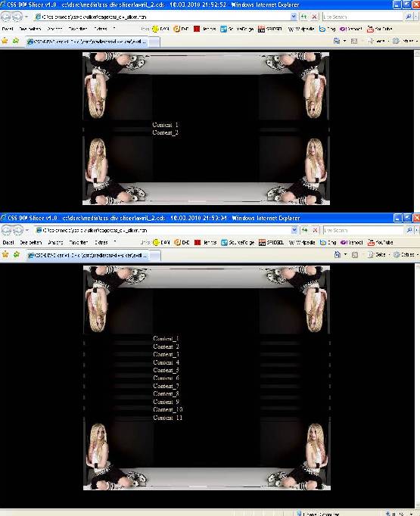This screenshot has height=516, width=420.
Task: Open Favorites Center star in the lower window
Action: [x=5, y=254]
